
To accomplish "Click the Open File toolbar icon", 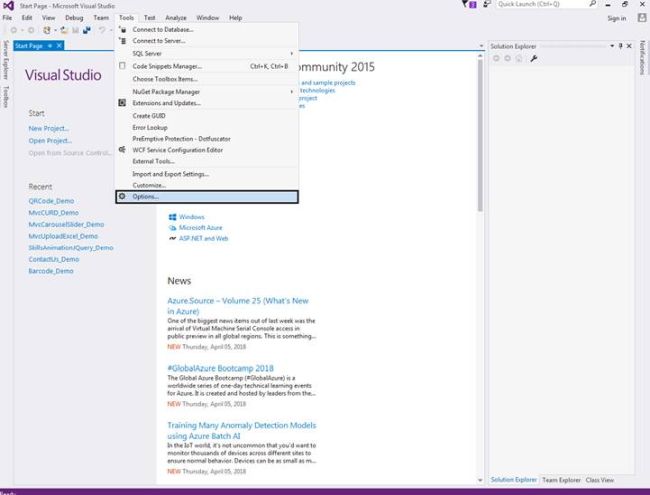I will (64, 30).
